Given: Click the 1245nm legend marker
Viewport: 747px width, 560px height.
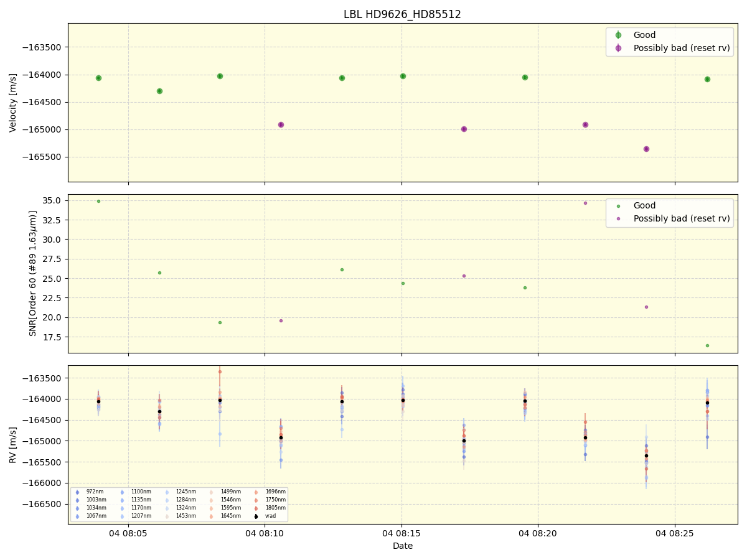Looking at the screenshot, I should click(x=167, y=492).
